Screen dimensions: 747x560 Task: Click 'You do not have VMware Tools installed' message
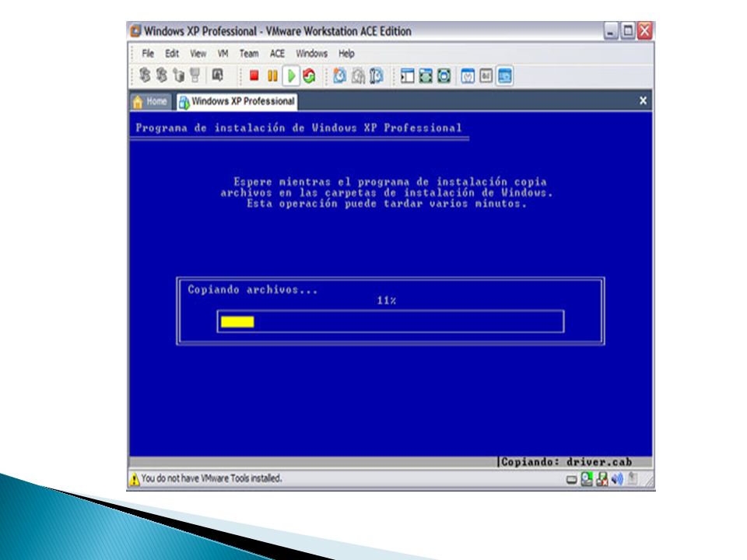coord(212,478)
